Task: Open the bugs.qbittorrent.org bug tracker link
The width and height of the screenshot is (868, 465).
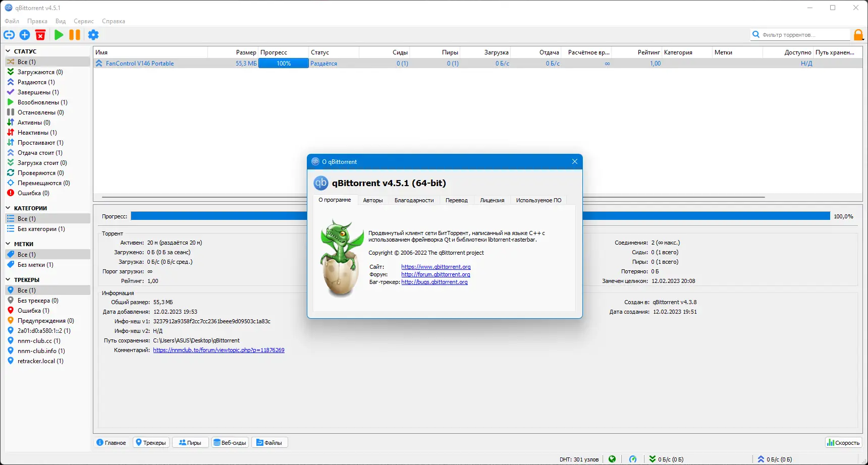Action: click(x=435, y=282)
